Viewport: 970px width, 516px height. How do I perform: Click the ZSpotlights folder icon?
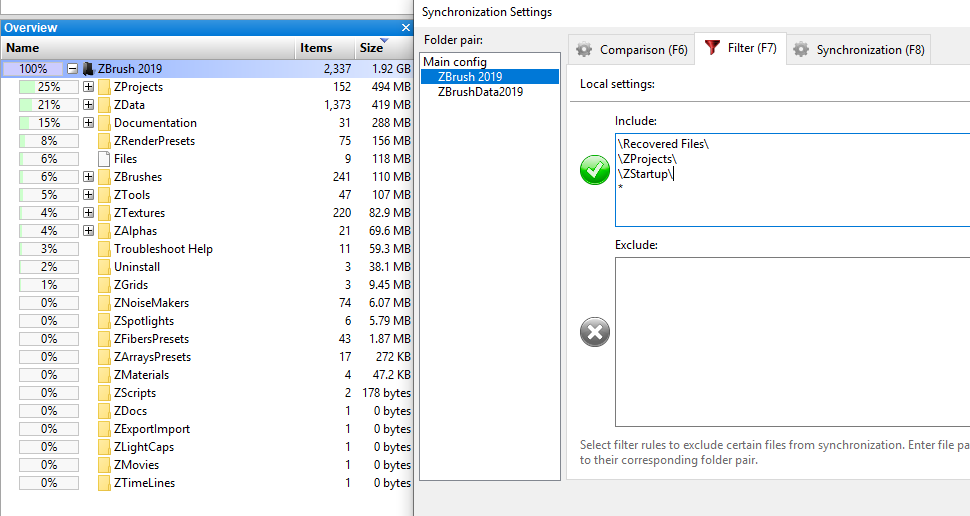click(104, 320)
